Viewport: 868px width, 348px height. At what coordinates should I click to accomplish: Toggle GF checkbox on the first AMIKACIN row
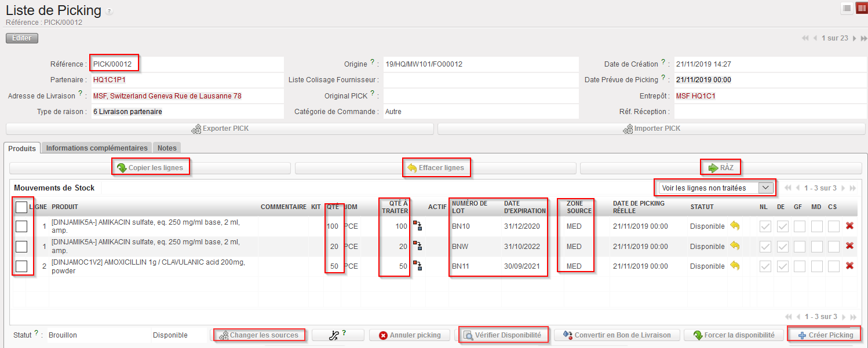[799, 226]
